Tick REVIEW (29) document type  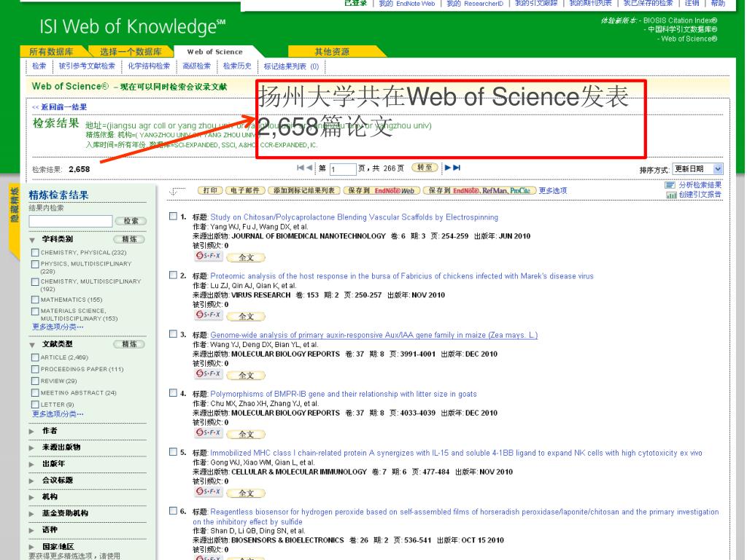(x=35, y=381)
